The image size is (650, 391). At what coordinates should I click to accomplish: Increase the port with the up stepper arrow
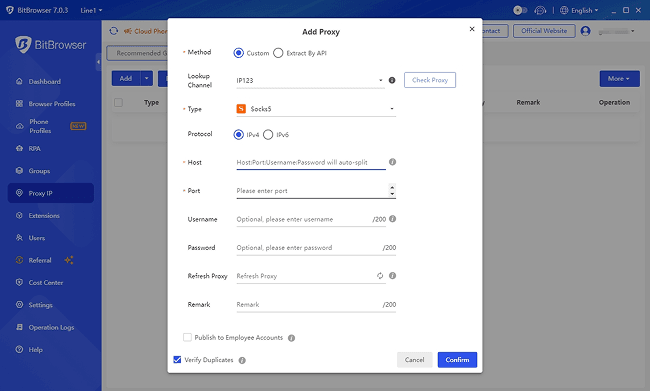pyautogui.click(x=392, y=187)
